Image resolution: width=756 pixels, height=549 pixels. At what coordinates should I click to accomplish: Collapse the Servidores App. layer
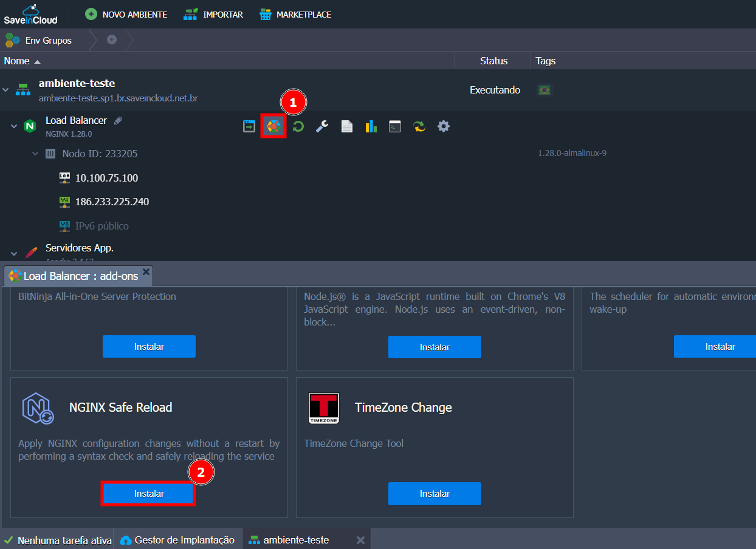tap(14, 253)
